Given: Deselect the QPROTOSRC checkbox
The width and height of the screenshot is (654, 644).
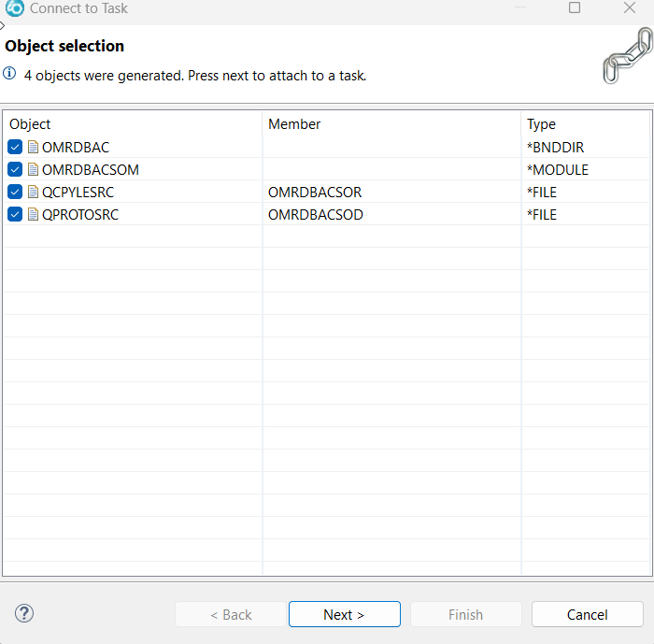Looking at the screenshot, I should (x=15, y=214).
